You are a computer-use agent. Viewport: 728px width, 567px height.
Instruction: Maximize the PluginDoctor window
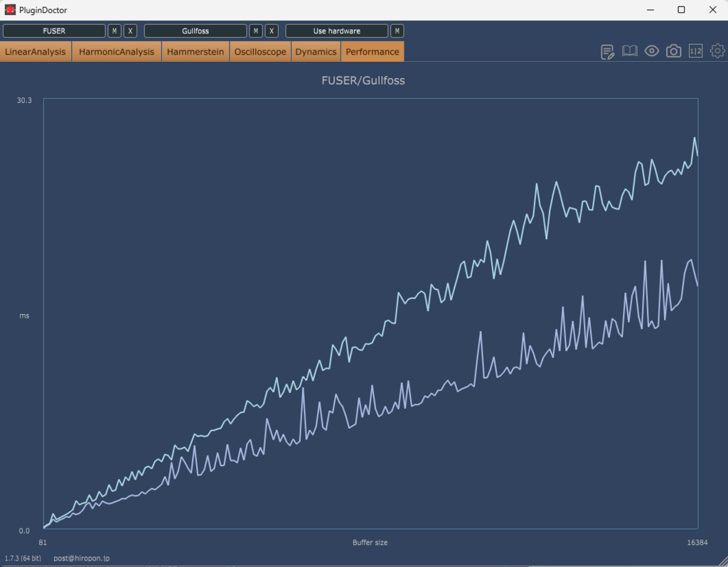(x=681, y=10)
